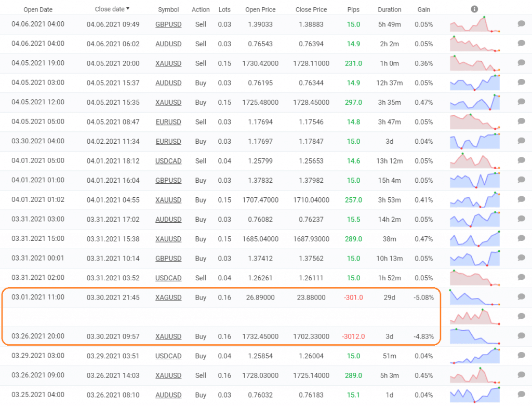Open the mini chart for the -5.08% gain trade
Screen dimensions: 532x406
[x=475, y=297]
